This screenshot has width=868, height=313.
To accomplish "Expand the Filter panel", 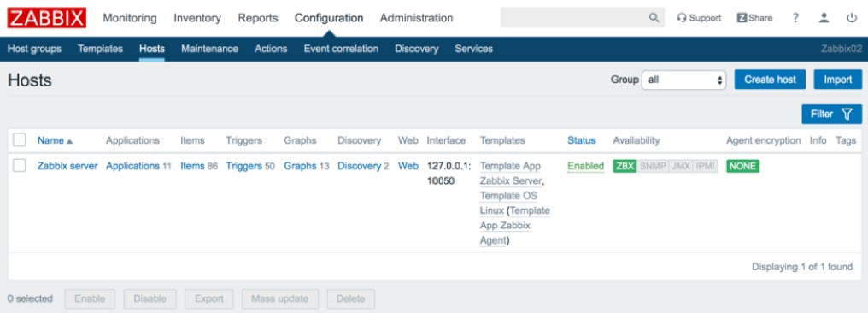I will [x=831, y=114].
